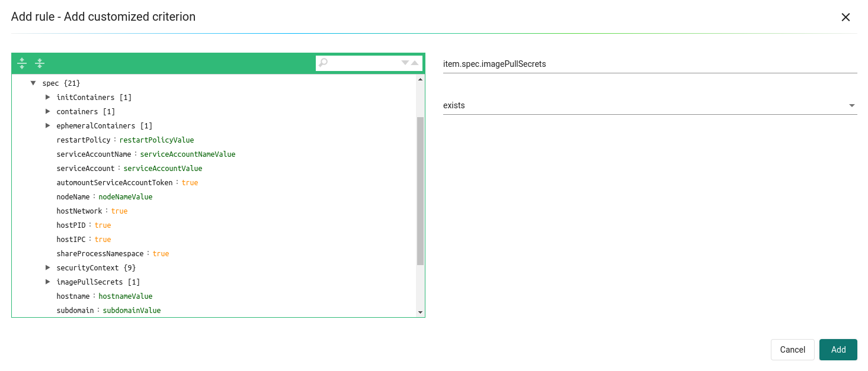
Task: Collapse the spec node
Action: pyautogui.click(x=33, y=83)
